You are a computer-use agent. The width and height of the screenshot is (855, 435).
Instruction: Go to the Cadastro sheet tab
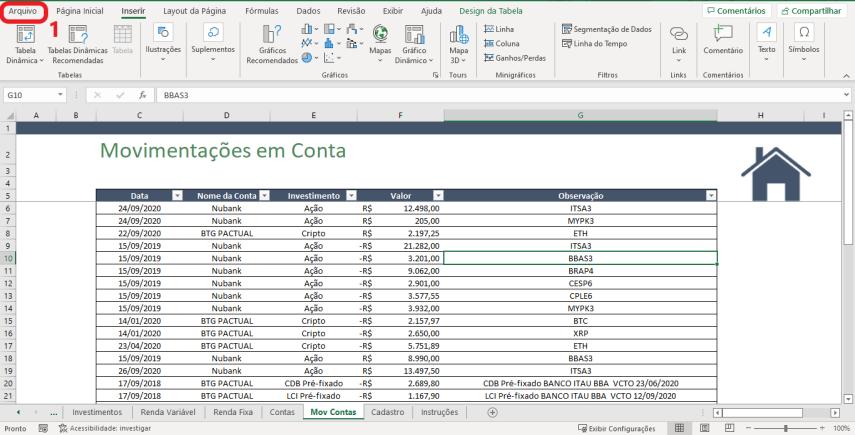(x=388, y=412)
